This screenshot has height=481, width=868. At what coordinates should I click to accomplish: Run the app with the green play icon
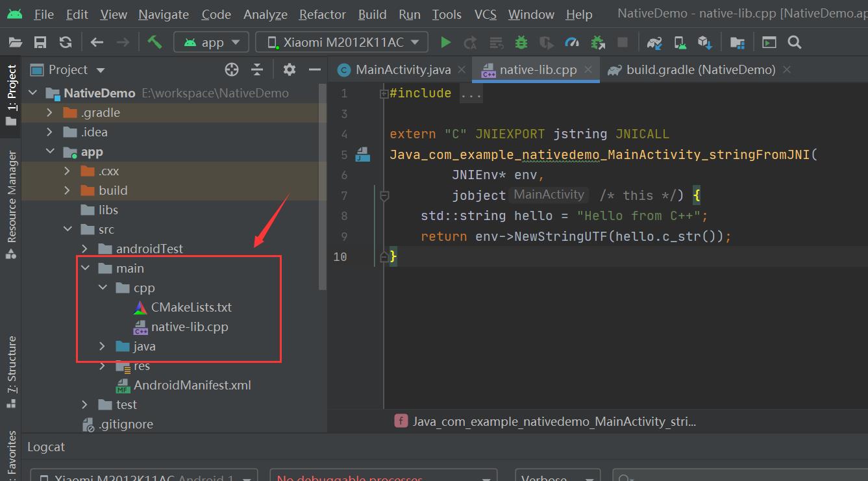[445, 42]
